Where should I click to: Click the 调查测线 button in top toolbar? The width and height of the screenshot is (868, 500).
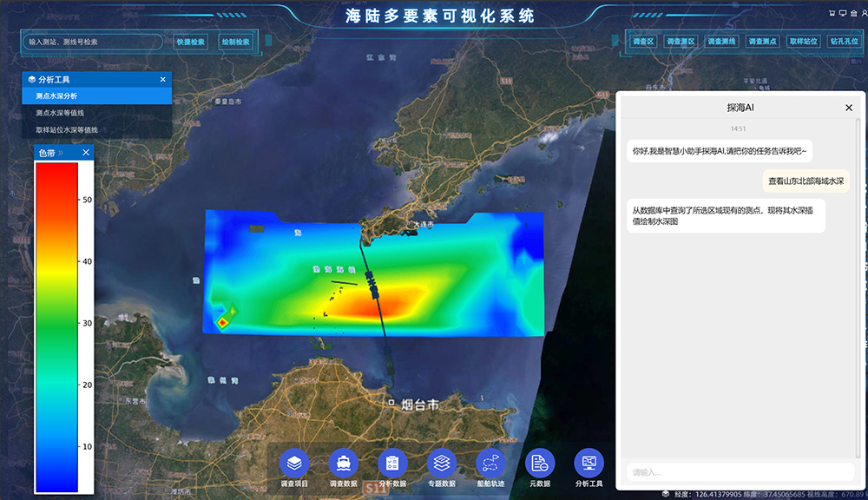pos(722,41)
